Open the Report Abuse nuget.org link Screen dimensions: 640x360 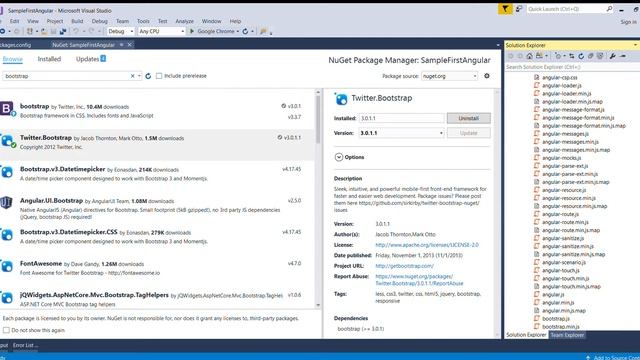tap(419, 280)
